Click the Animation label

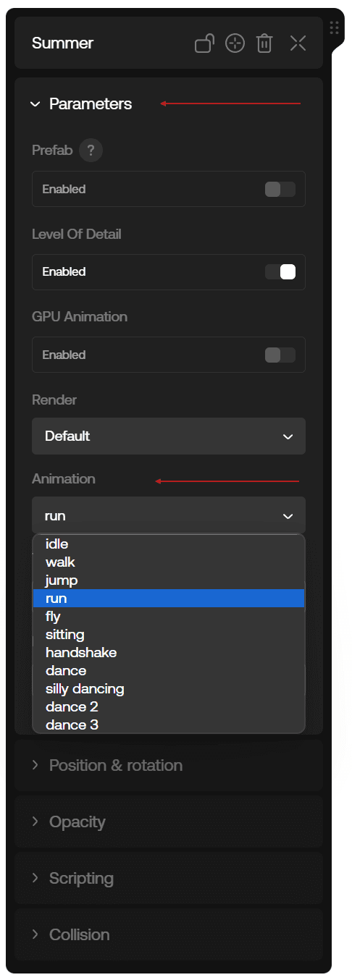[x=64, y=479]
